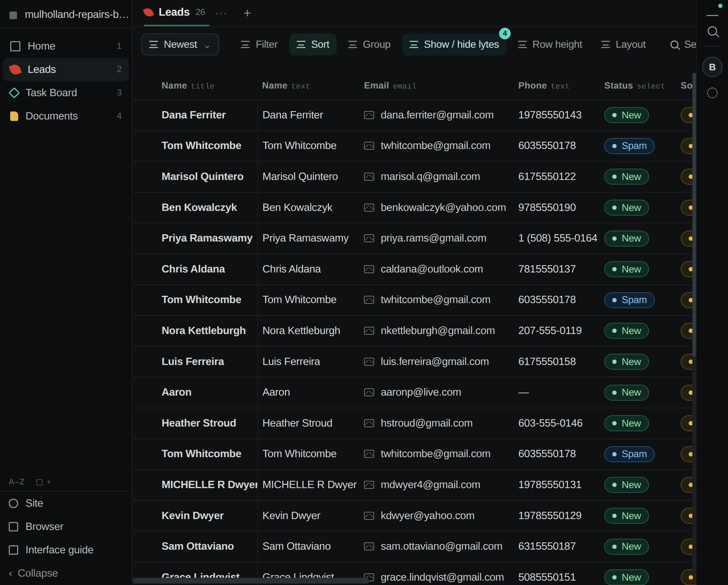Open the three-dots menu next to Leads
This screenshot has width=728, height=585.
[x=221, y=13]
